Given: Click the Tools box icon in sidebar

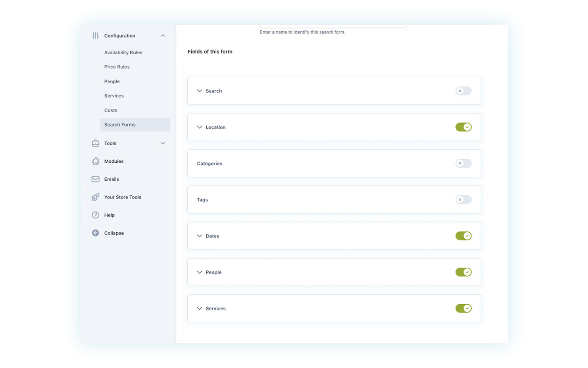Looking at the screenshot, I should [x=95, y=143].
